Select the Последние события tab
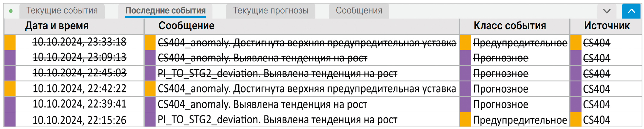The image size is (644, 129). point(165,11)
